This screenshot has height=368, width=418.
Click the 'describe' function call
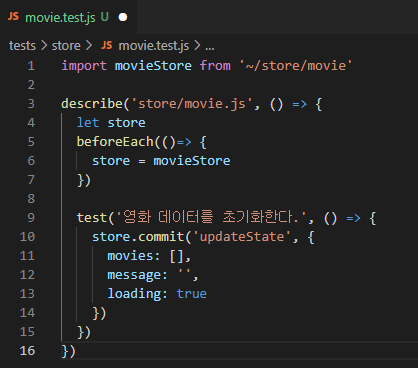pyautogui.click(x=92, y=104)
